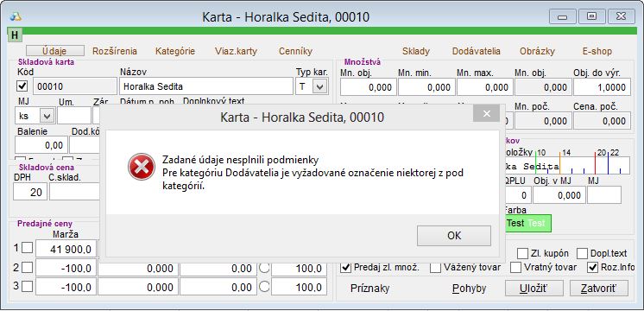This screenshot has width=644, height=311.
Task: Click the app icon in the title bar
Action: point(16,16)
